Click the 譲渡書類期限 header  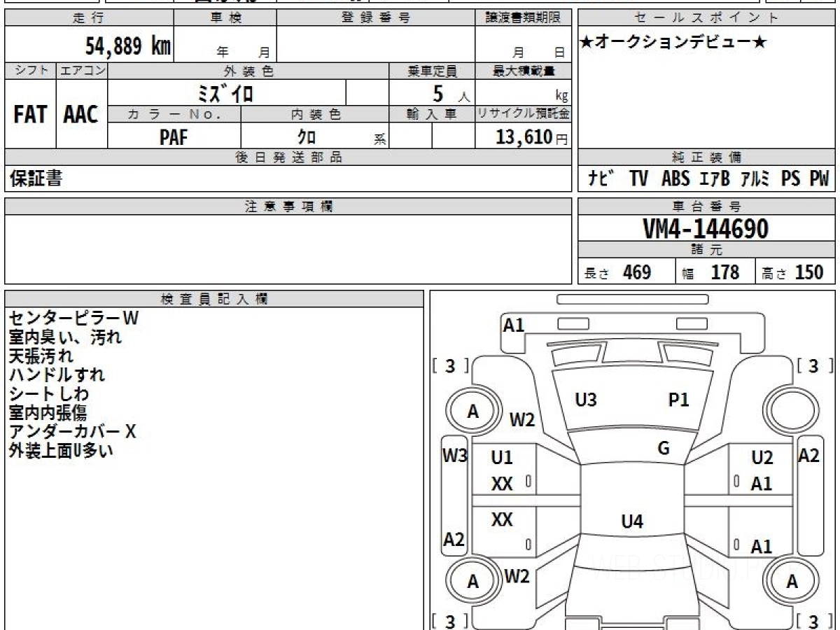(523, 18)
